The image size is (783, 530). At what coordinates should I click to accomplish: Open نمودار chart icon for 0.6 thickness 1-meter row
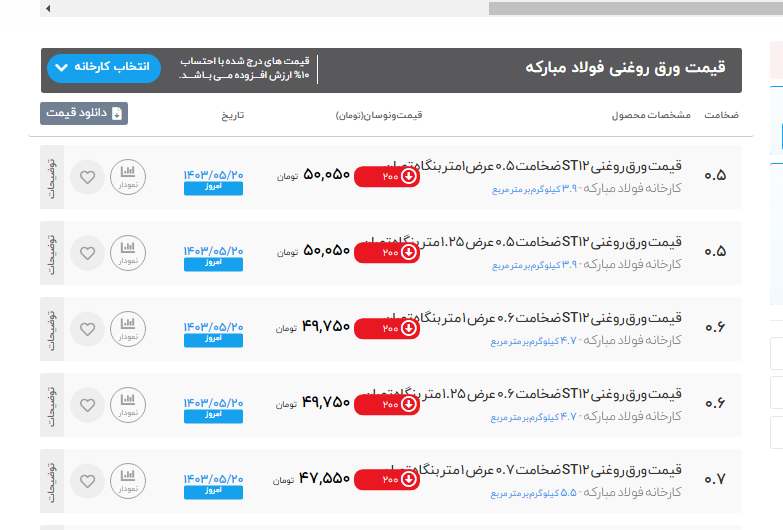pos(127,329)
